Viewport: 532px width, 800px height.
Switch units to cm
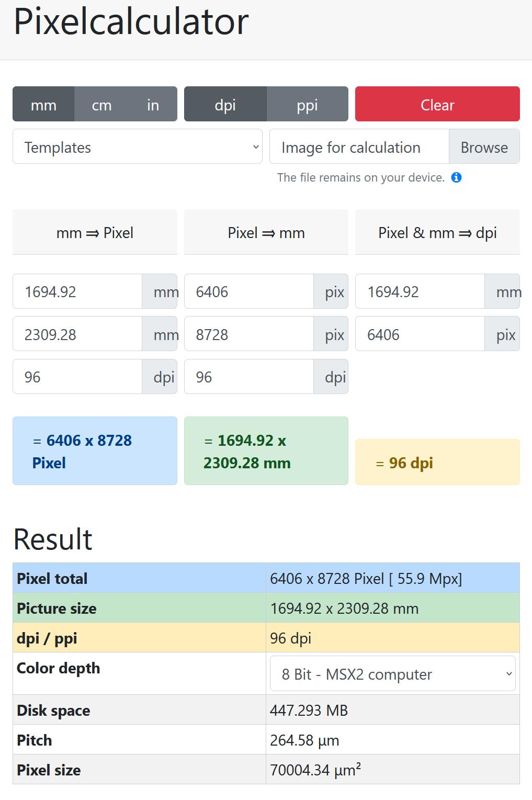click(101, 105)
